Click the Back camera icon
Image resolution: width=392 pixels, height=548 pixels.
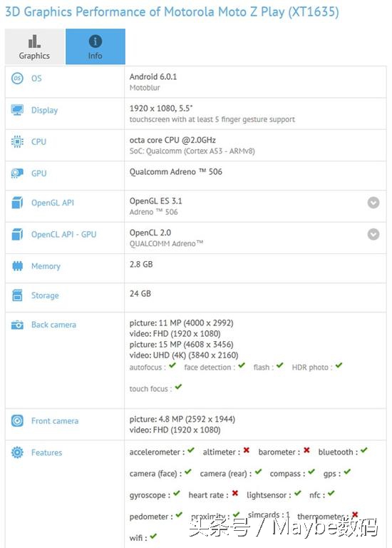click(17, 325)
